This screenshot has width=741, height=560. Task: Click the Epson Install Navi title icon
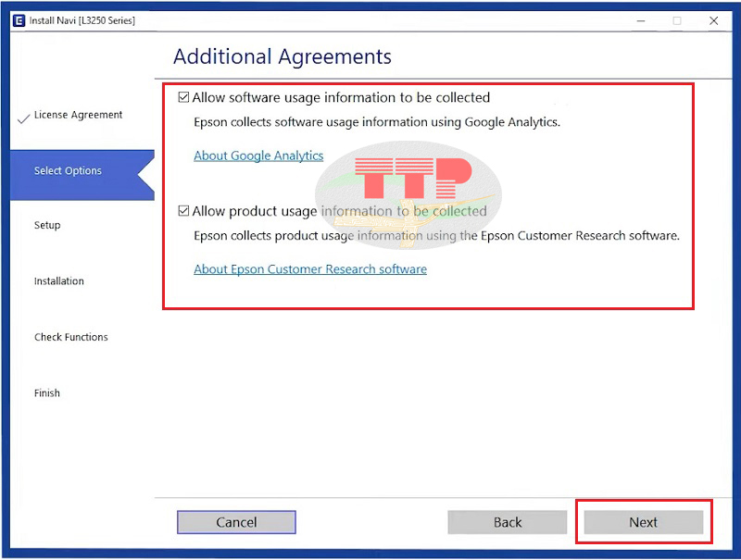pyautogui.click(x=19, y=20)
